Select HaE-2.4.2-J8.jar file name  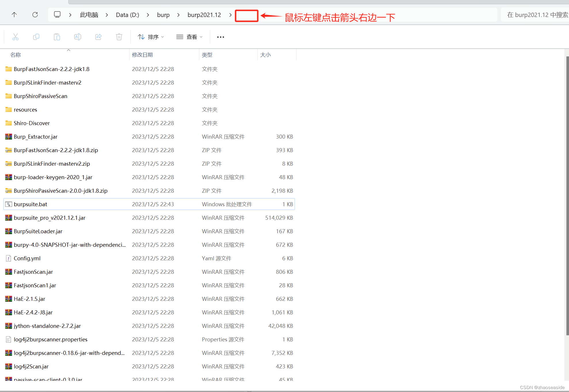click(x=33, y=312)
